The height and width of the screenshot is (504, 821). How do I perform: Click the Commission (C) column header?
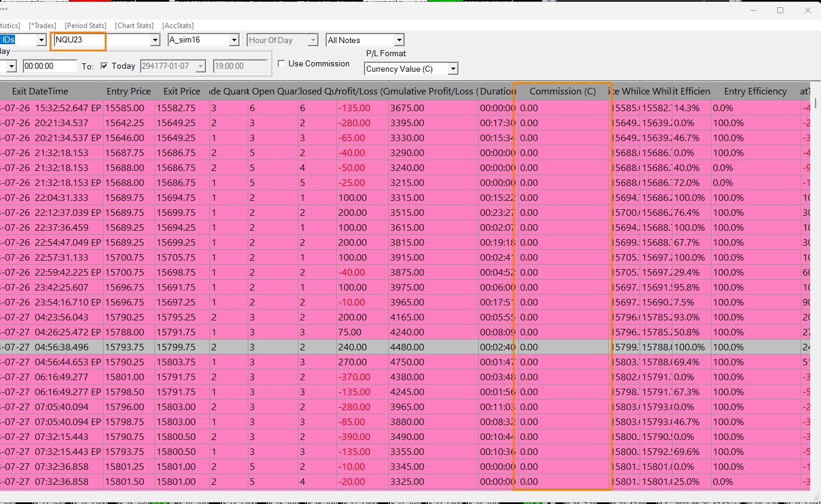pyautogui.click(x=562, y=91)
